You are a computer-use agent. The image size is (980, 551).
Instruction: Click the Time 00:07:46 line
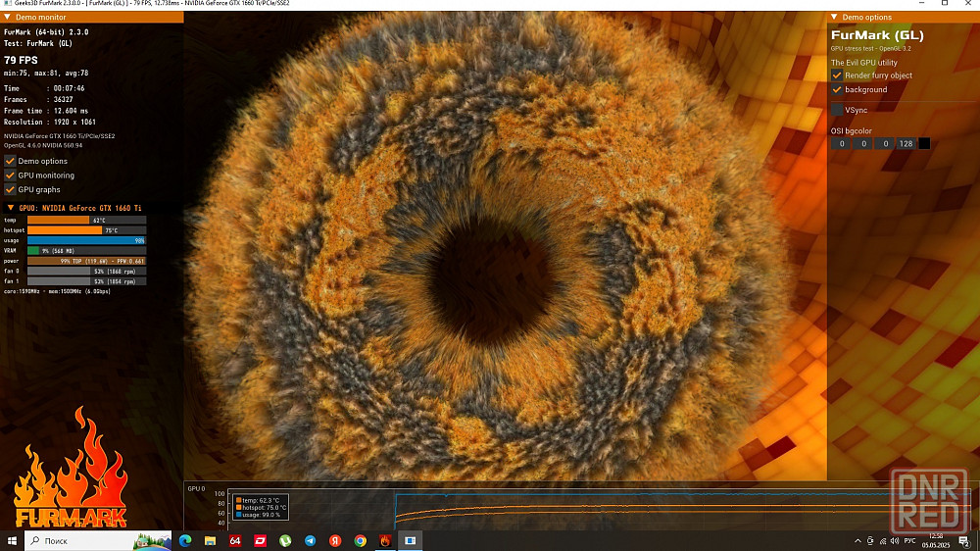pyautogui.click(x=44, y=88)
